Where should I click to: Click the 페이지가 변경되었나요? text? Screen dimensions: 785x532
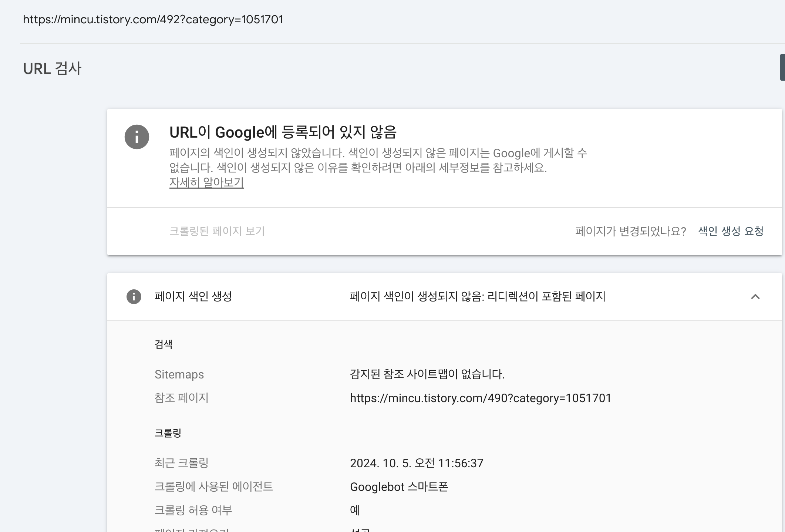tap(630, 231)
